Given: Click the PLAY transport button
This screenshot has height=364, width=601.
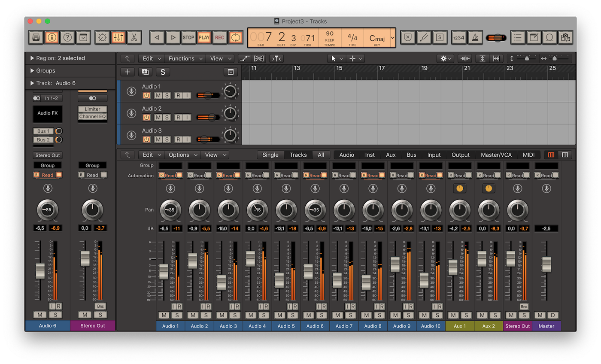Looking at the screenshot, I should (x=204, y=37).
